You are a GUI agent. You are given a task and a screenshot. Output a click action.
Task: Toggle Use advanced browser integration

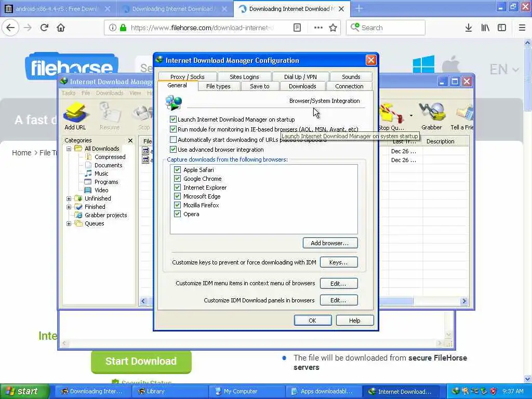click(x=173, y=149)
